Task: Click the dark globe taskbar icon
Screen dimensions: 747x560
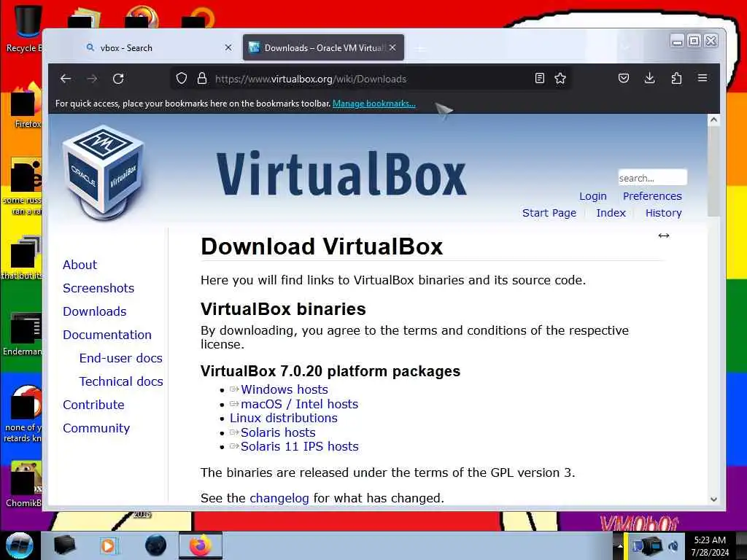Action: coord(155,545)
